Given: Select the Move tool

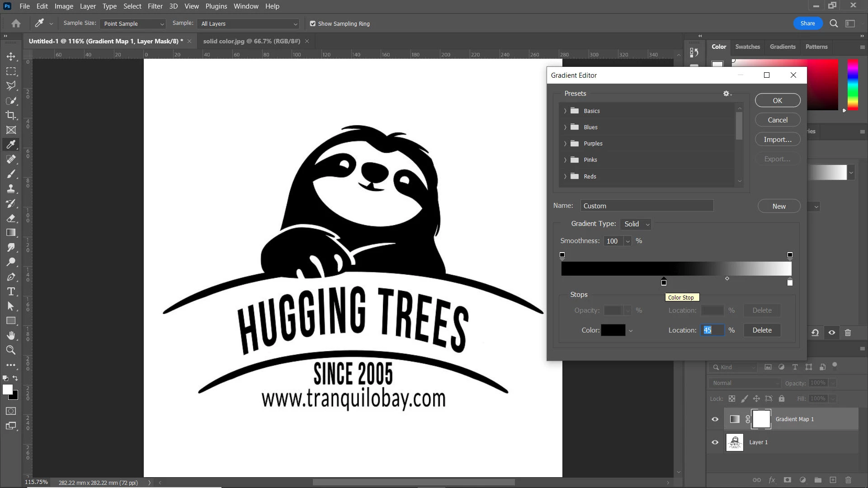Looking at the screenshot, I should [11, 56].
